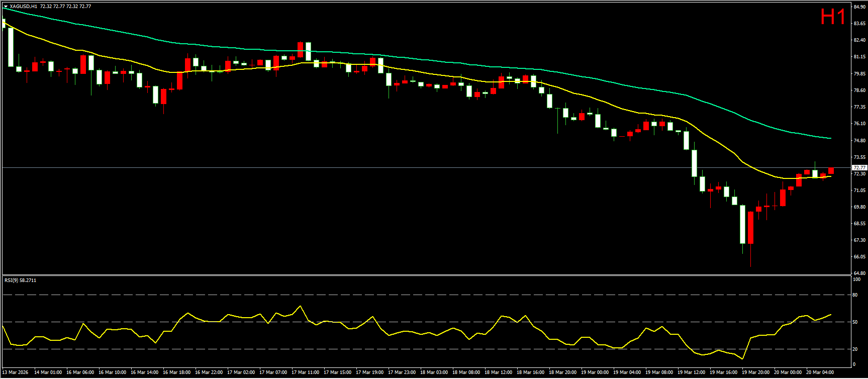
Task: Click the 20 Mar 04:00 time label
Action: (x=820, y=372)
